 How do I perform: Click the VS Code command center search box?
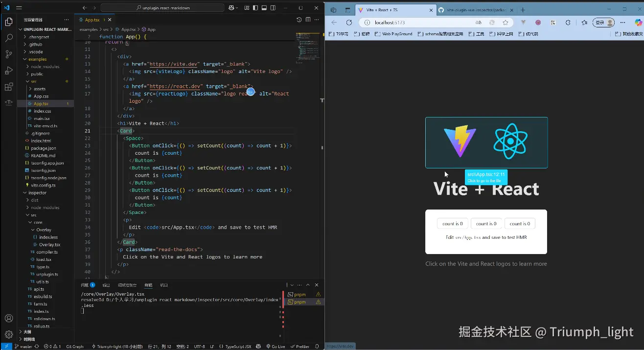pos(162,8)
